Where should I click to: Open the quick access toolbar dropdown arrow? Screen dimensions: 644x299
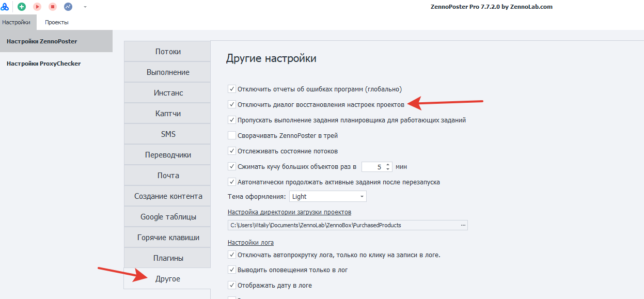85,7
